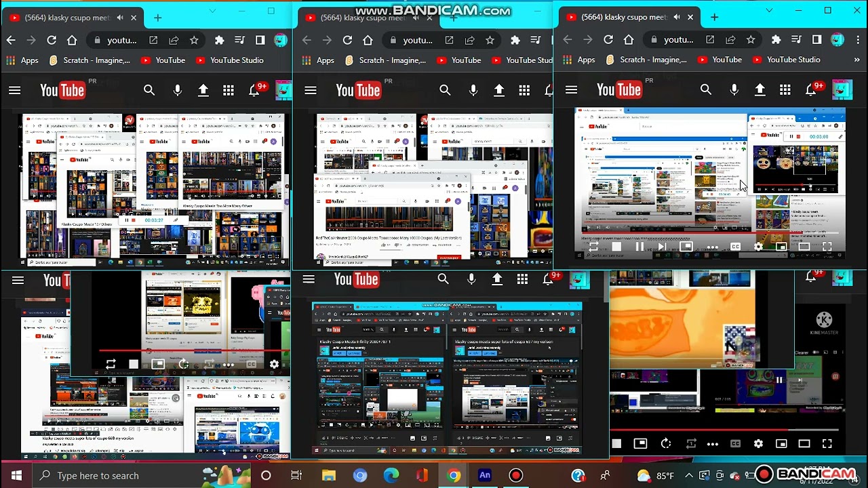868x488 pixels.
Task: Open a new tab in the top-left window
Action: (x=157, y=18)
